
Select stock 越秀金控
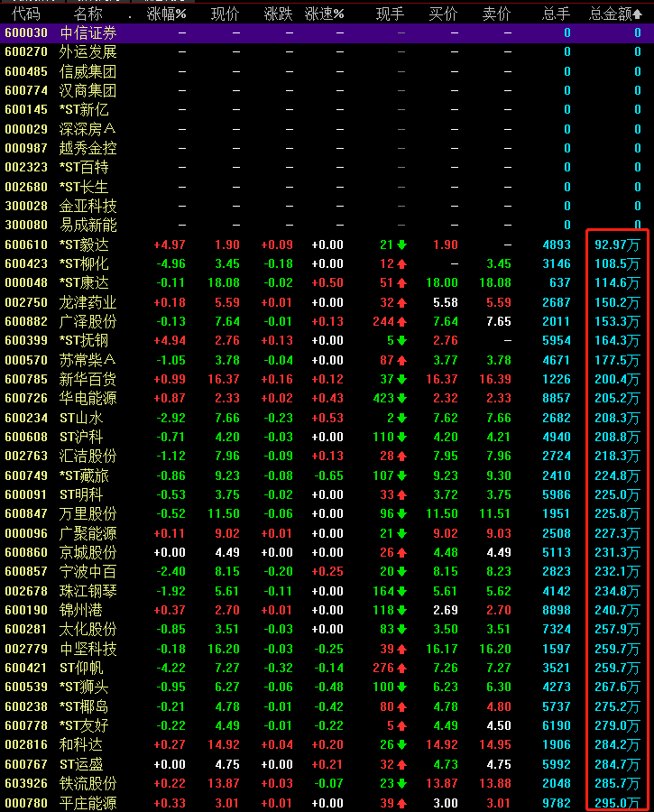pos(88,148)
